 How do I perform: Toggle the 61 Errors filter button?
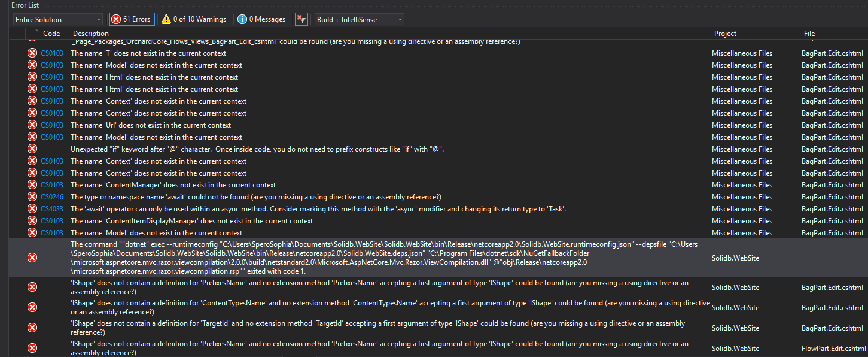point(132,19)
